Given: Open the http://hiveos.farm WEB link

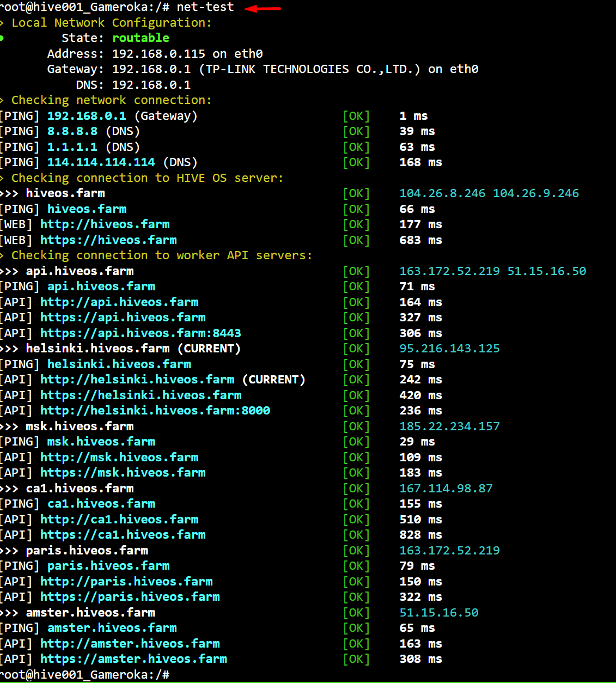Looking at the screenshot, I should pos(105,224).
